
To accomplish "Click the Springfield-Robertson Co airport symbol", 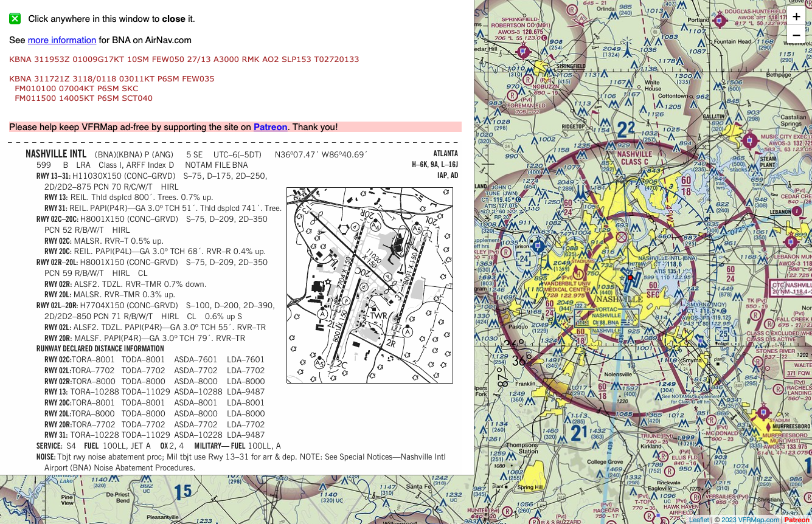I will tap(524, 52).
